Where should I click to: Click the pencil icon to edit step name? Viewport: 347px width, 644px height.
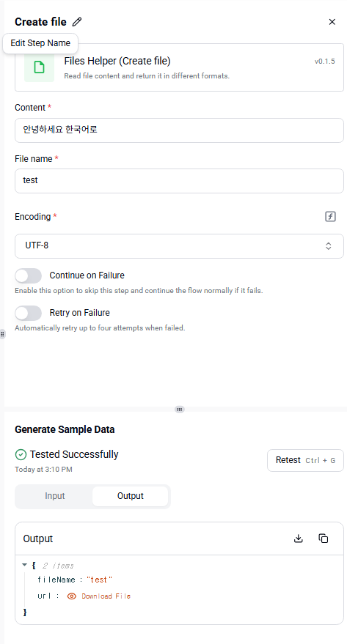pyautogui.click(x=77, y=22)
